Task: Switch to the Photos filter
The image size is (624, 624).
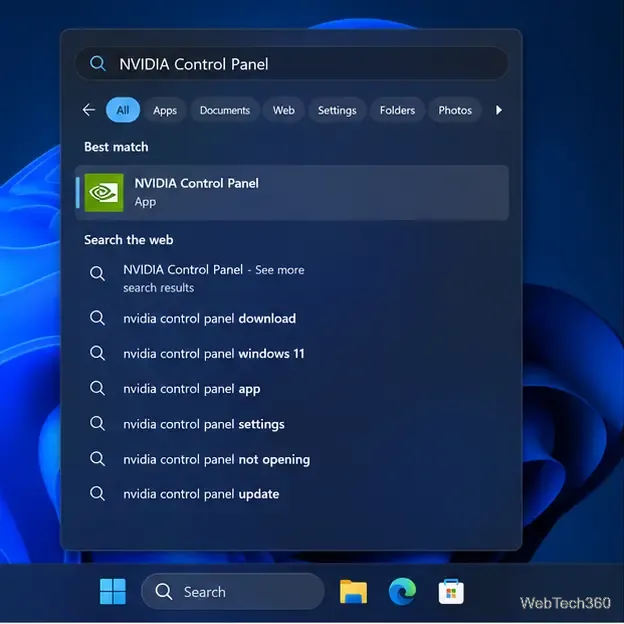Action: pos(455,110)
